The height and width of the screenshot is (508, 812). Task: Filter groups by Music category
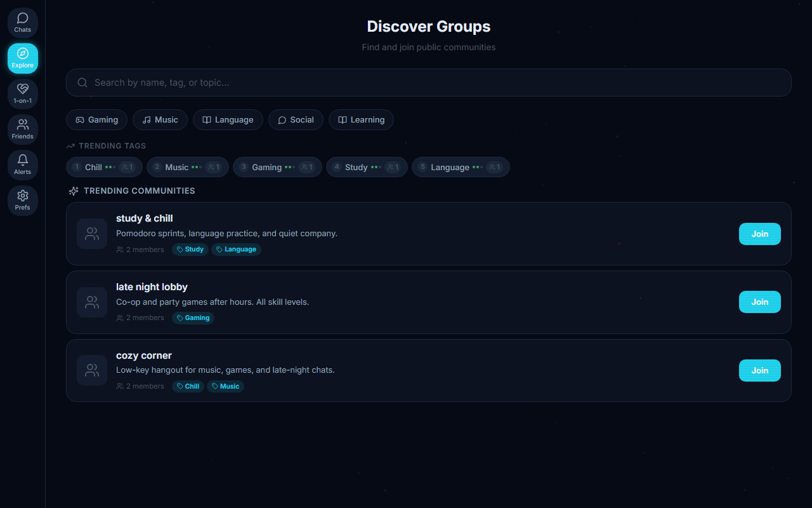point(160,120)
